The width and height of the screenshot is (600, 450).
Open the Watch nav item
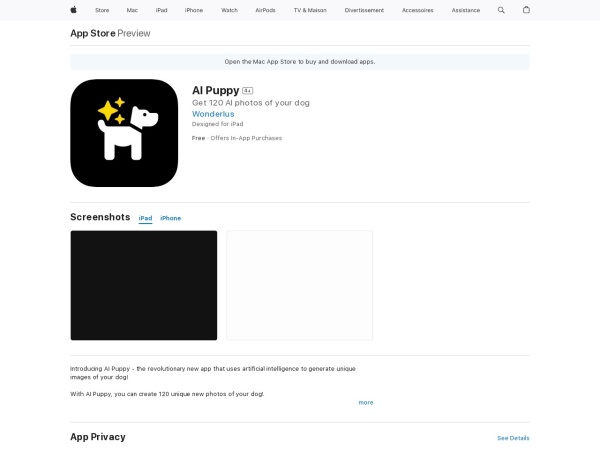pyautogui.click(x=229, y=10)
